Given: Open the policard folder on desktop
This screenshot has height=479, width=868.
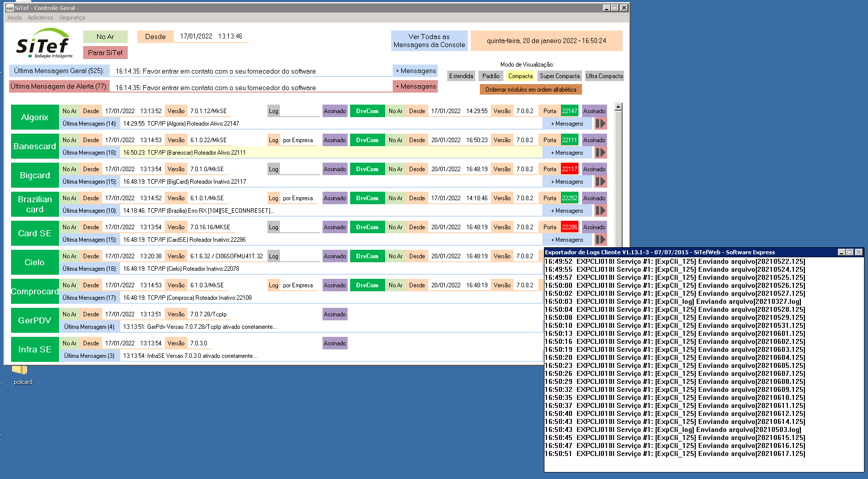Looking at the screenshot, I should point(21,374).
